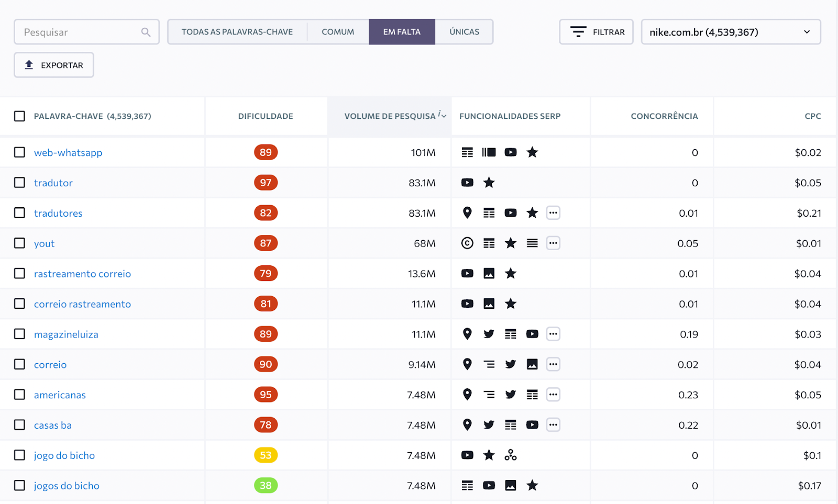Expand more SERP features for americanas
The height and width of the screenshot is (504, 838).
pyautogui.click(x=553, y=395)
